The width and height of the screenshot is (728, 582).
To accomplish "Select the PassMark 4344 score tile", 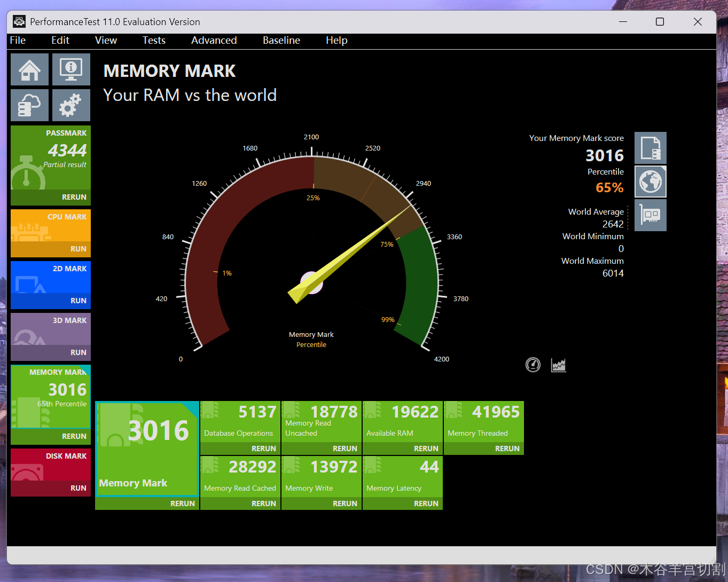I will tap(51, 158).
